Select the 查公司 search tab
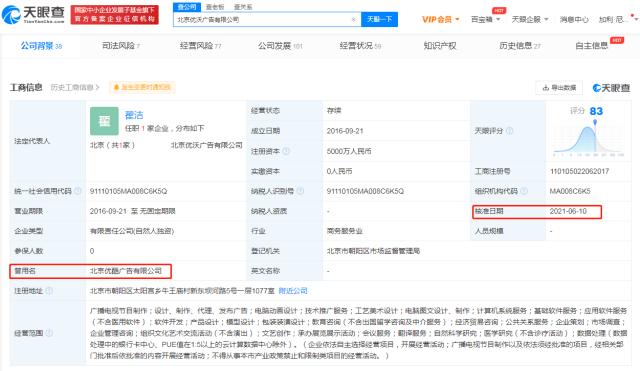Viewport: 640px width, 371px height. [187, 7]
